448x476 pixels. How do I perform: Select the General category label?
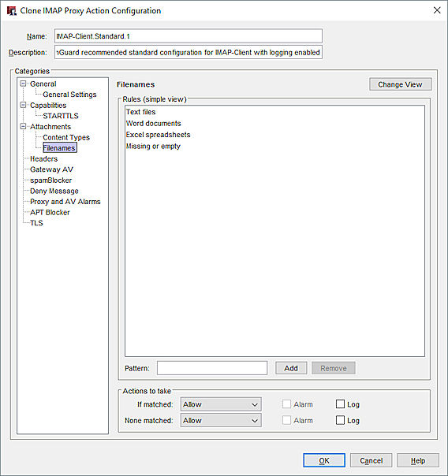click(43, 84)
